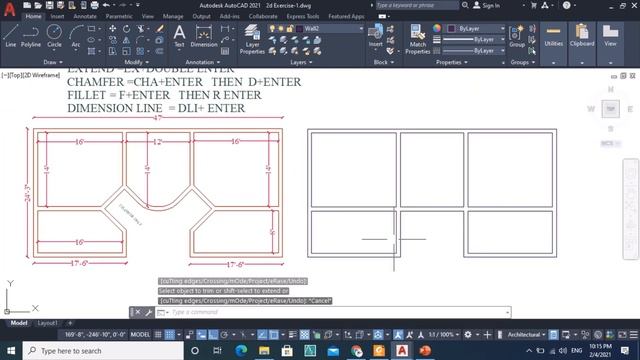
Task: Expand the Block panel
Action: tap(384, 62)
